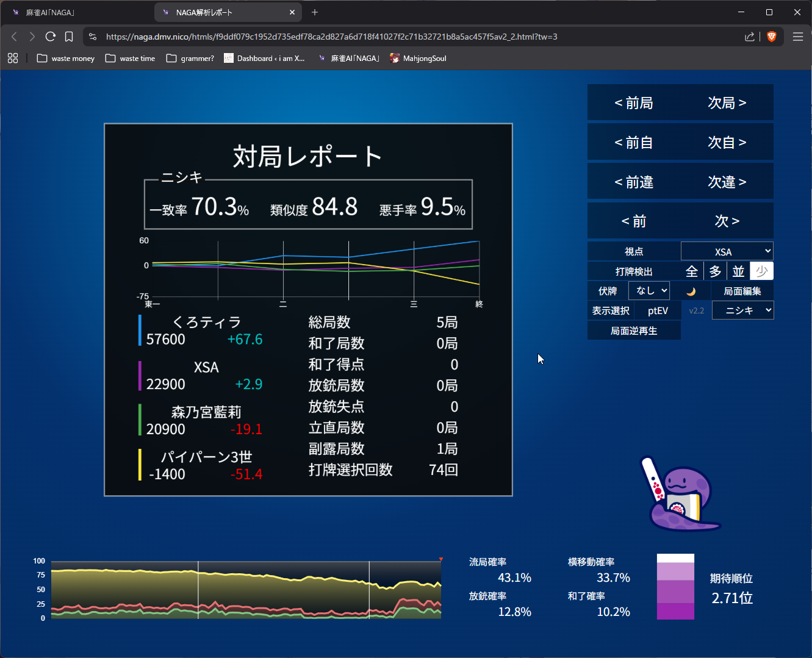Click the share page icon in address bar
812x658 pixels.
749,37
